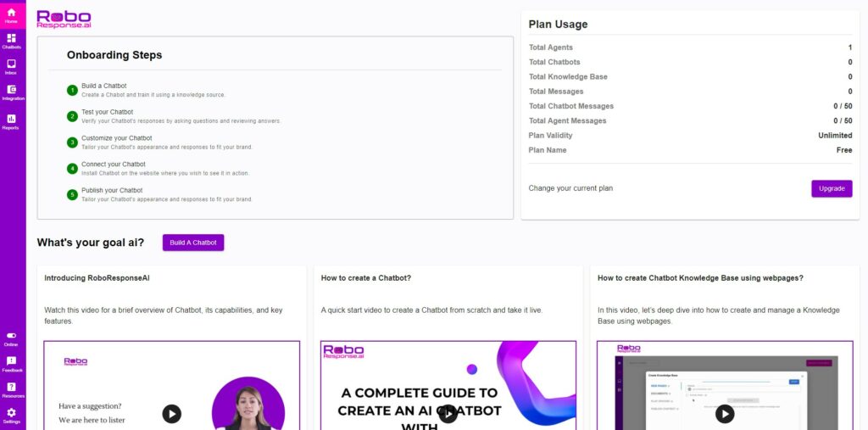Screen dimensions: 868x430
Task: Click the What's your goal ai? heading
Action: 90,243
